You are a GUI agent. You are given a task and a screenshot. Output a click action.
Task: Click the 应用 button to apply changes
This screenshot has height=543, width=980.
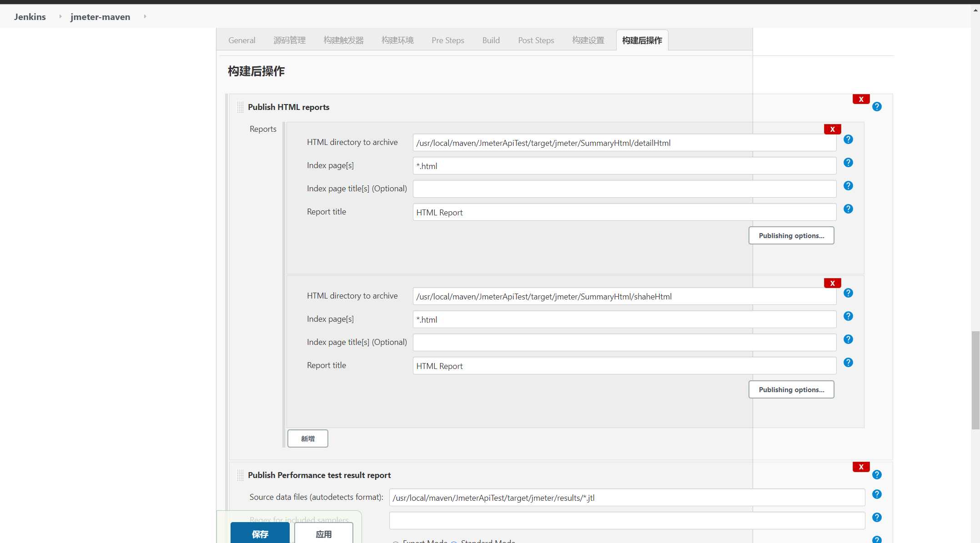click(x=324, y=533)
